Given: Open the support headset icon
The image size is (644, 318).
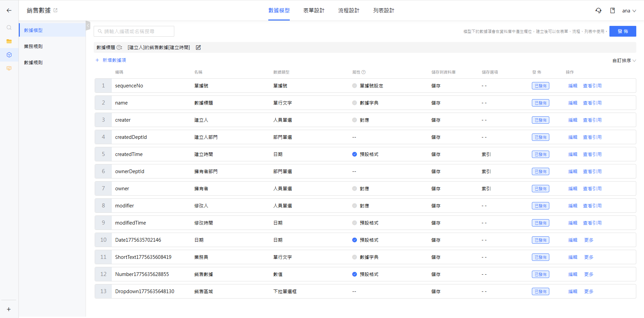Looking at the screenshot, I should click(x=598, y=10).
